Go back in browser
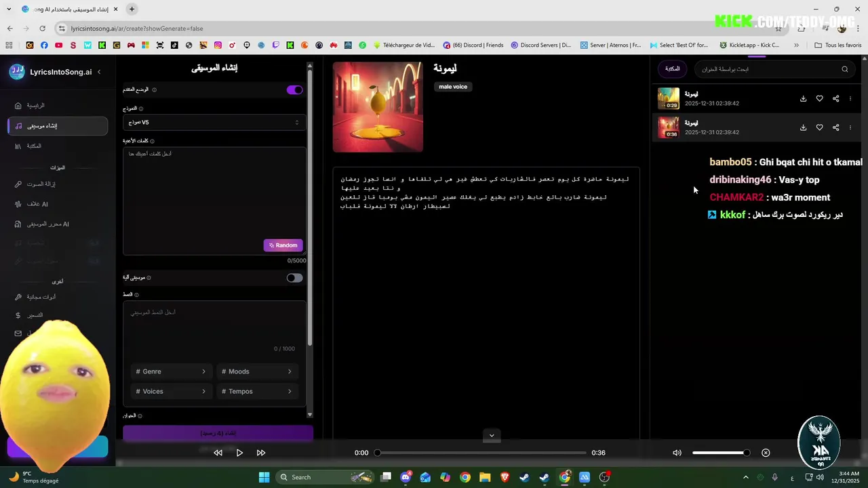 pyautogui.click(x=9, y=28)
